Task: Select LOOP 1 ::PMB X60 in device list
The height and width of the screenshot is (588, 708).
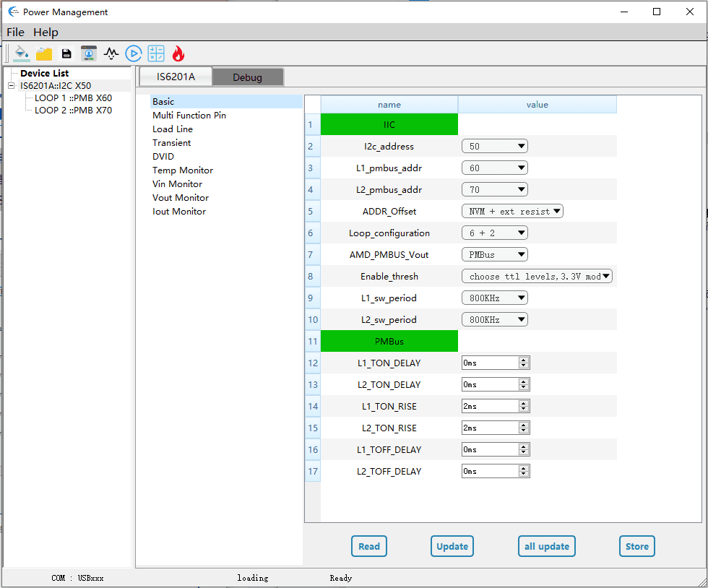Action: click(73, 98)
